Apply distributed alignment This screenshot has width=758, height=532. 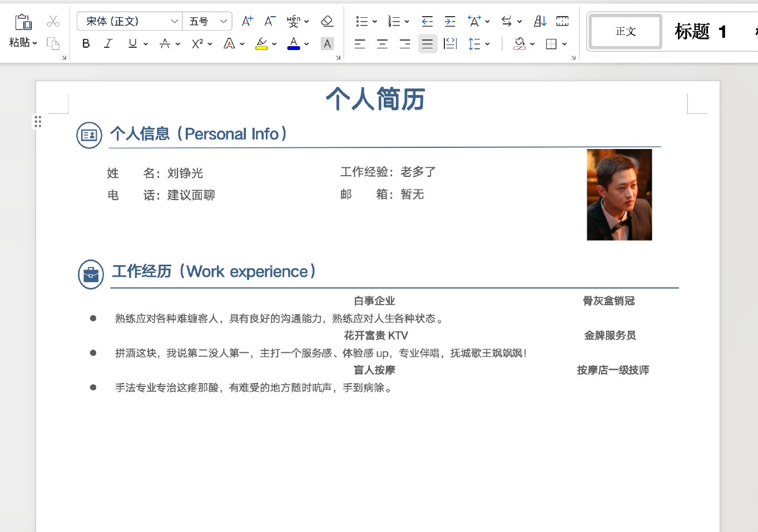(450, 43)
